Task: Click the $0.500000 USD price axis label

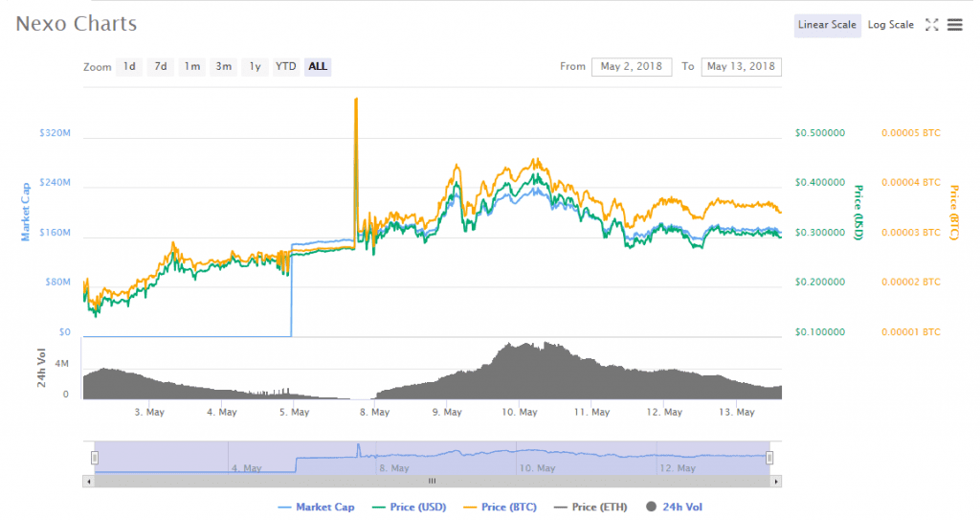Action: [820, 133]
